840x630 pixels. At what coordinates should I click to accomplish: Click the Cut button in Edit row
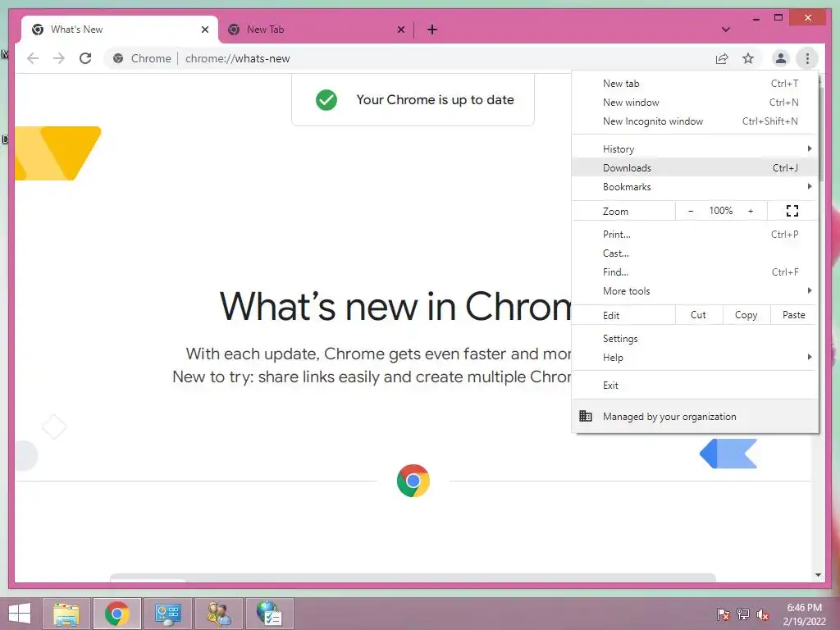tap(698, 315)
